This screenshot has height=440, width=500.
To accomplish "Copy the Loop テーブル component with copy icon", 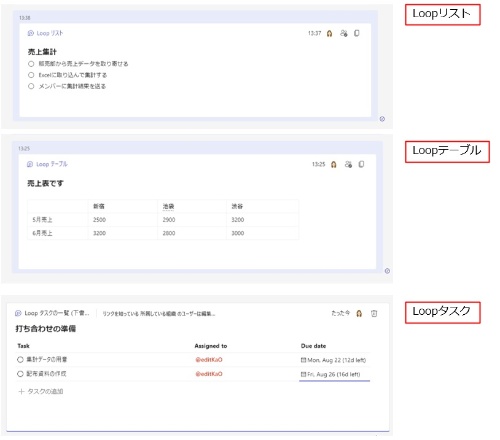I will [361, 164].
